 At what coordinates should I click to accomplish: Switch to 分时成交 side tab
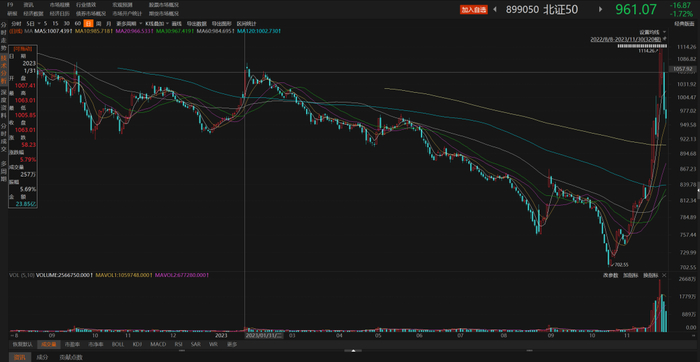pos(4,137)
